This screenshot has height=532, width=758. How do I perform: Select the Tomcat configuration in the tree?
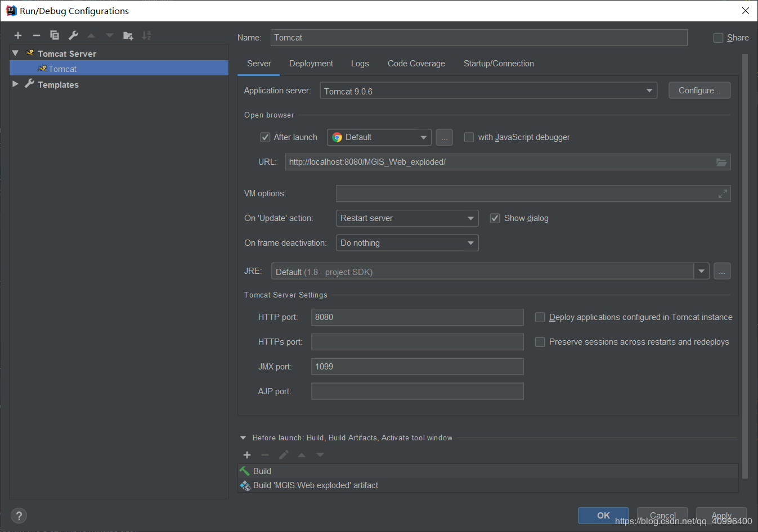click(119, 69)
